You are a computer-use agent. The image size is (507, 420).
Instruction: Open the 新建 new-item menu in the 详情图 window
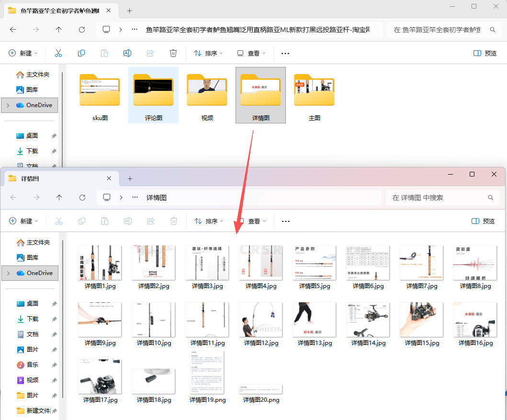coord(23,221)
